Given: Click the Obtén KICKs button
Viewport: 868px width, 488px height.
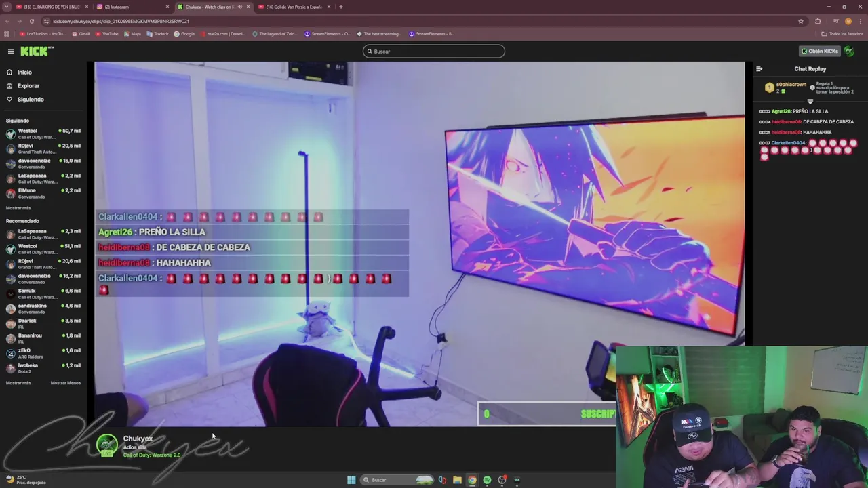Looking at the screenshot, I should 819,51.
